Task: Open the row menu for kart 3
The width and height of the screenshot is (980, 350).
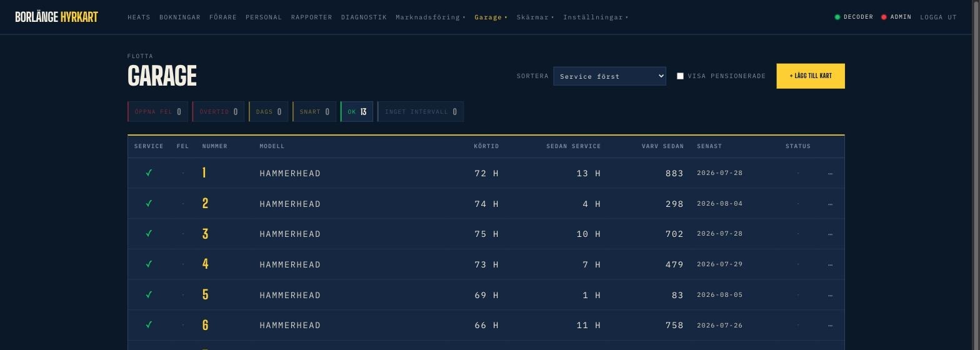Action: [x=830, y=234]
